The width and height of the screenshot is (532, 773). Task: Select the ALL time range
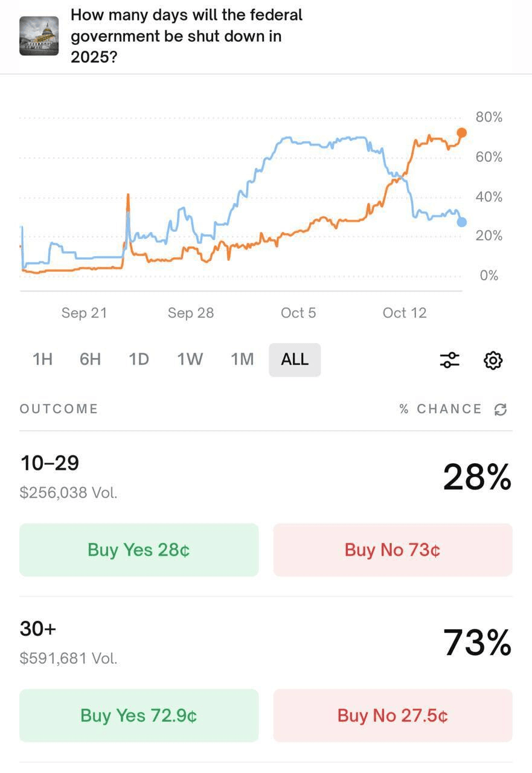[x=295, y=359]
